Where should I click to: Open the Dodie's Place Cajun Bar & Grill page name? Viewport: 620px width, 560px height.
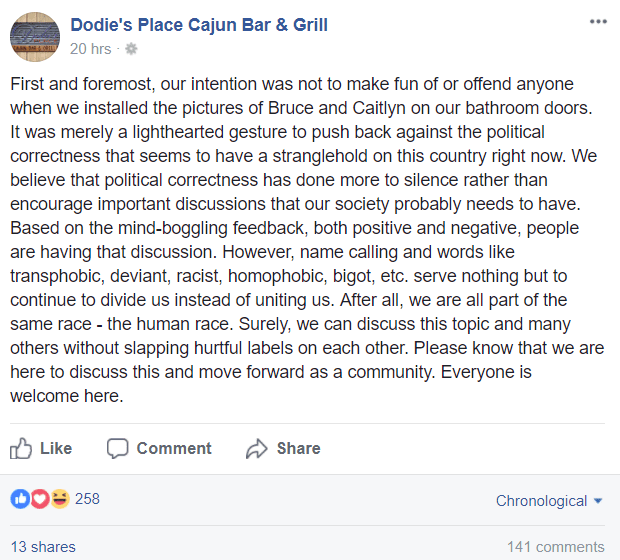pyautogui.click(x=199, y=25)
